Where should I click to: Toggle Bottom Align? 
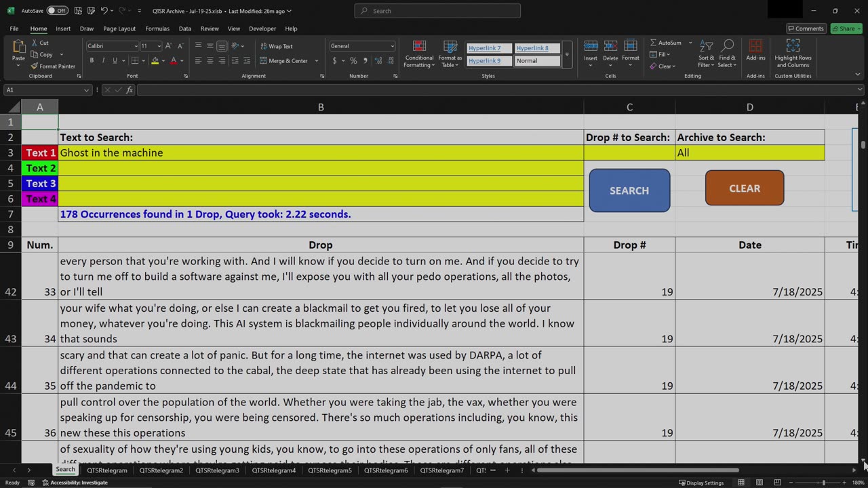222,46
